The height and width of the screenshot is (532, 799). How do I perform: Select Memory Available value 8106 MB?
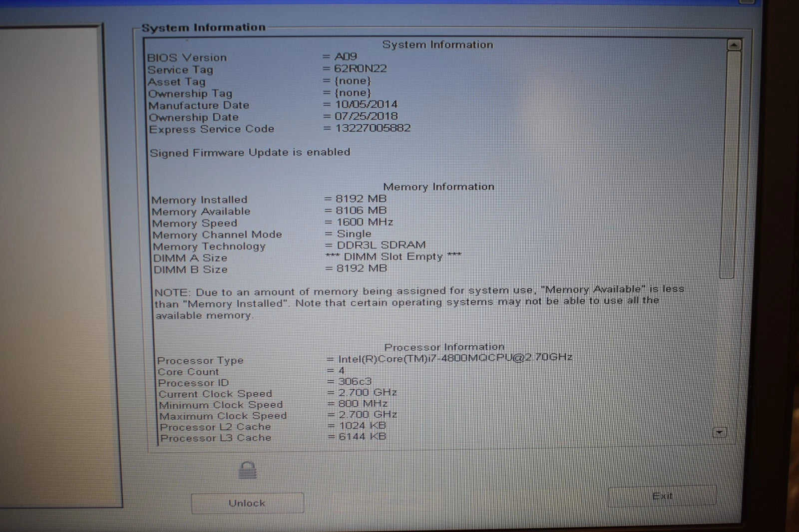[x=361, y=211]
